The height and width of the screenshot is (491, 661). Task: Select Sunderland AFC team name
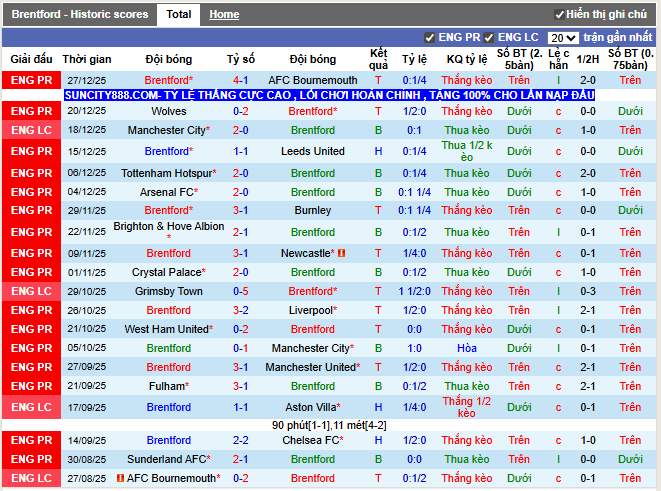click(169, 459)
